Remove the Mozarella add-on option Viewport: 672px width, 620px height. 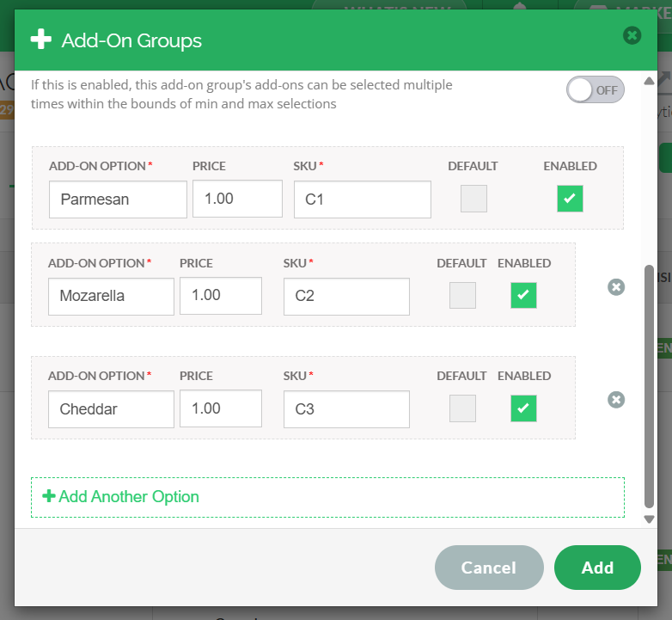click(x=616, y=287)
